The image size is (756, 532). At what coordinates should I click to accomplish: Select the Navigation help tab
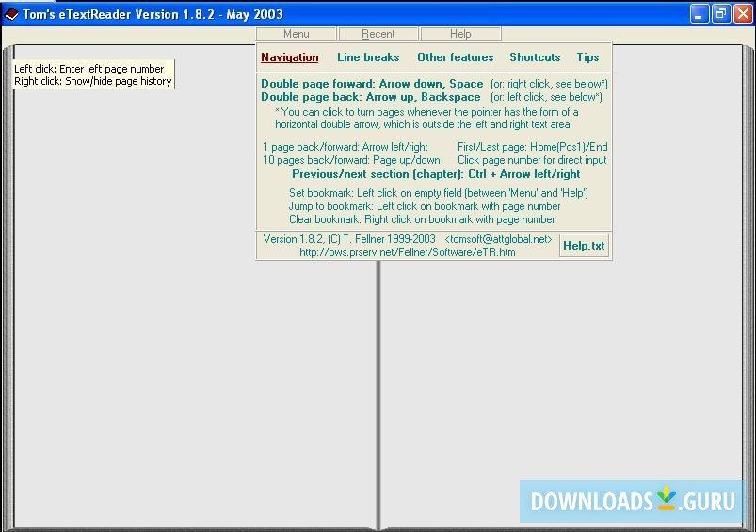coord(290,57)
